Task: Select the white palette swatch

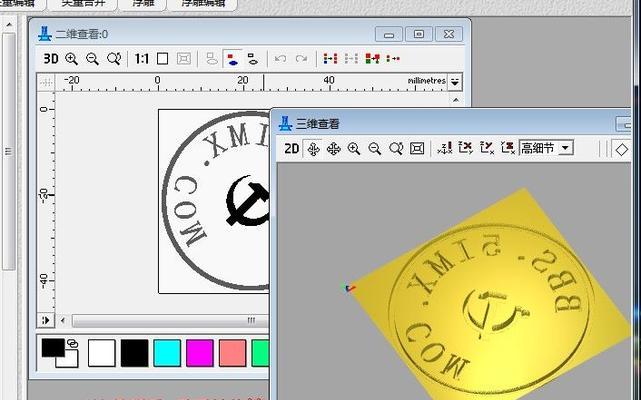Action: pos(102,353)
